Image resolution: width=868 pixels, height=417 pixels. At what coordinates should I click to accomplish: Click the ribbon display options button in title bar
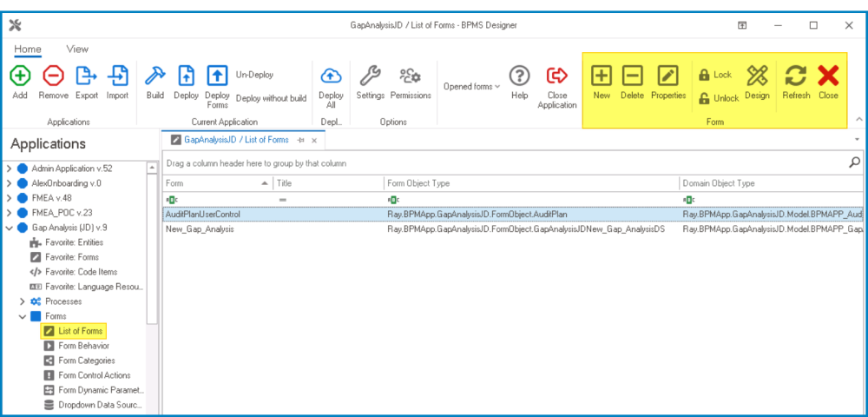click(x=742, y=25)
